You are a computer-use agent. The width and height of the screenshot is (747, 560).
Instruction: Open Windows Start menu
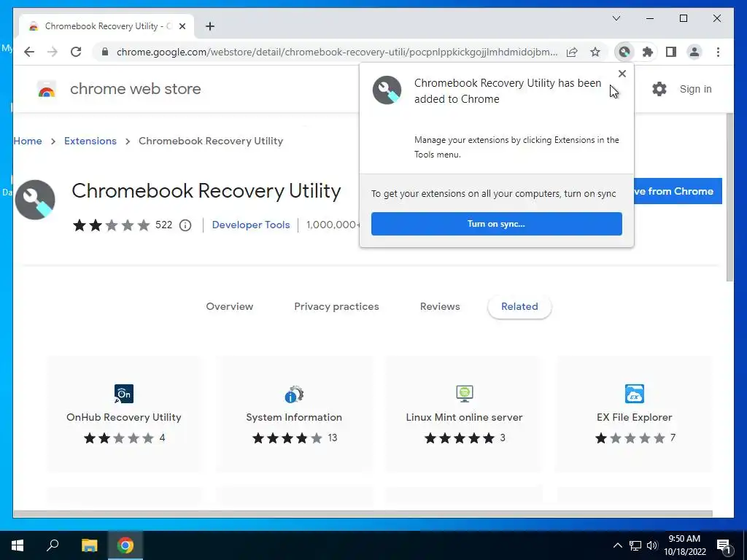point(18,545)
